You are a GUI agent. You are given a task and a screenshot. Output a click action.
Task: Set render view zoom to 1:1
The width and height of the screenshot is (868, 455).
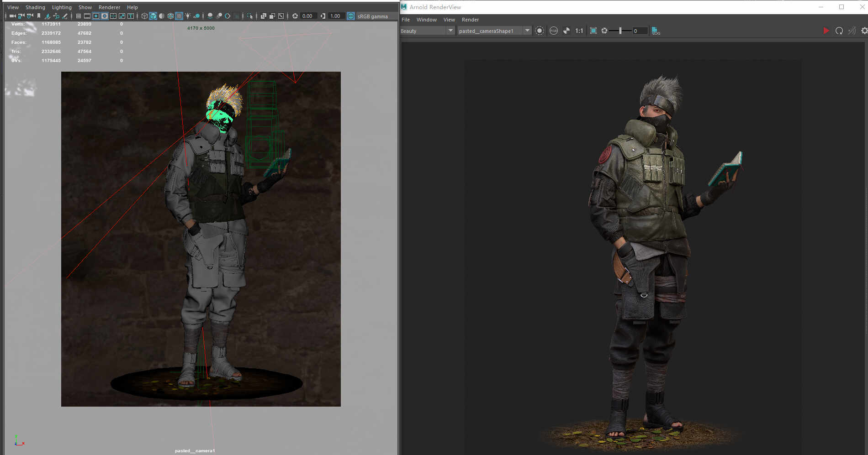point(579,31)
